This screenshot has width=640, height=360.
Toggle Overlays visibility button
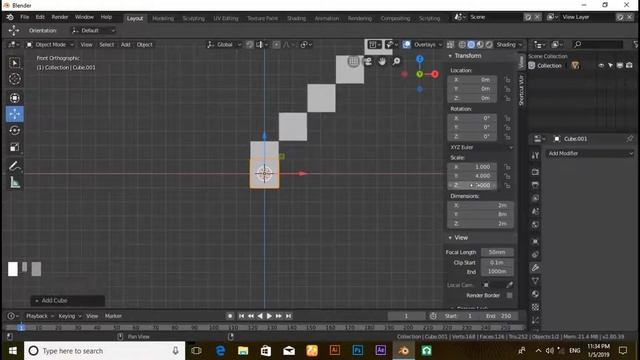pos(407,44)
